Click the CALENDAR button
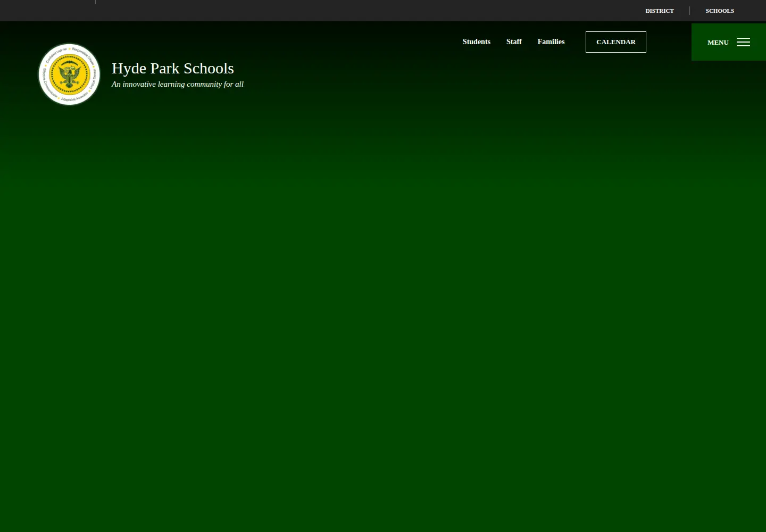766x532 pixels. (x=616, y=42)
